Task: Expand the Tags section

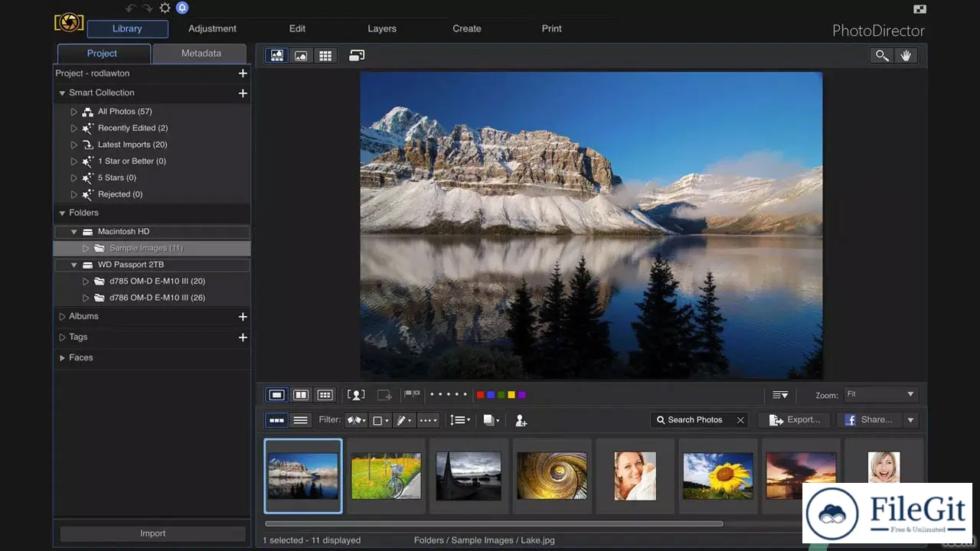Action: point(62,337)
